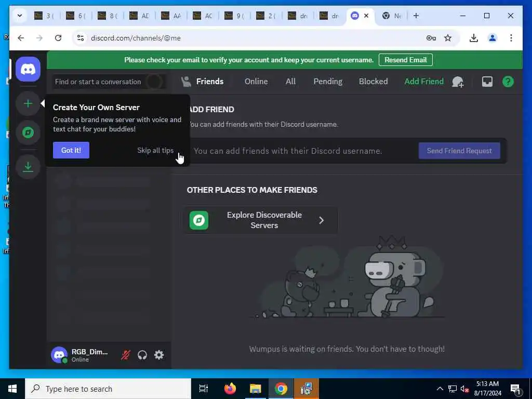The height and width of the screenshot is (399, 532).
Task: Open the tab search dropdown arrow
Action: [20, 16]
